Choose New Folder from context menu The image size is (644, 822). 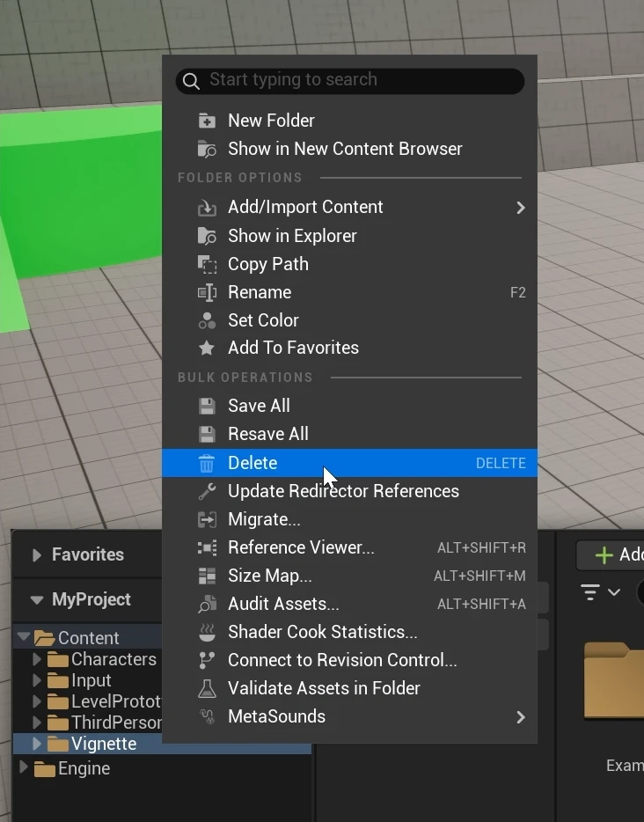pos(349,121)
